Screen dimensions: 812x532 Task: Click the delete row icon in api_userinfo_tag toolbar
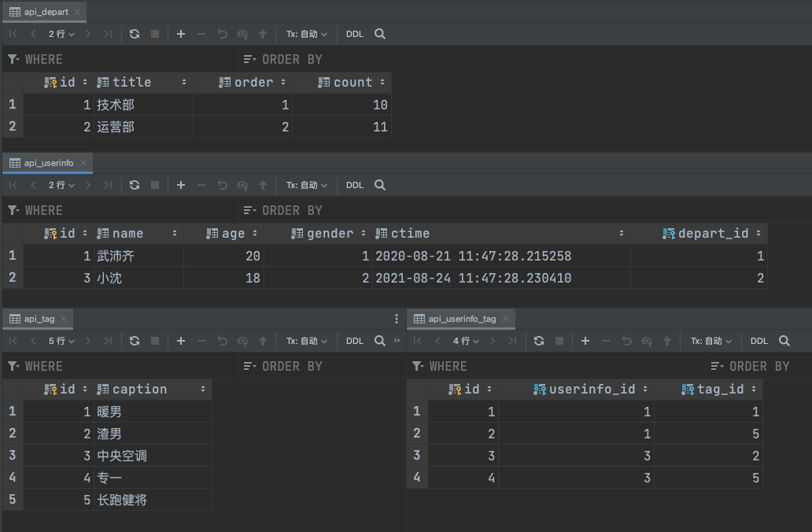point(606,341)
